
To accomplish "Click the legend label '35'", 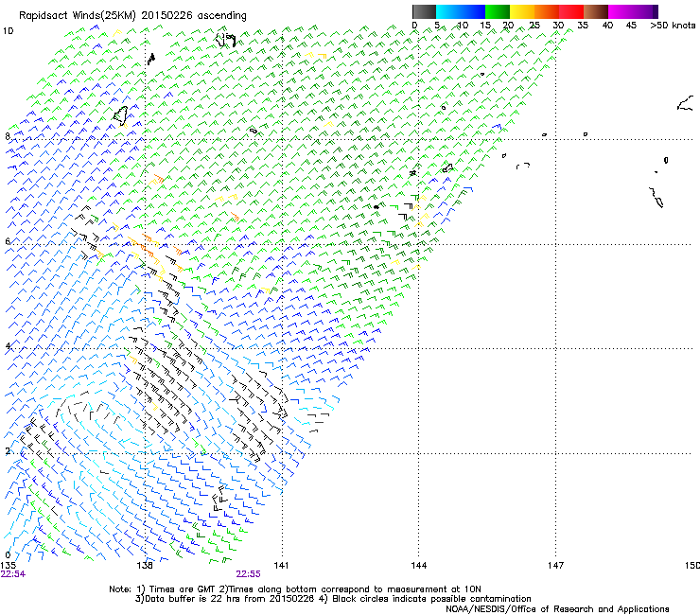I will coord(583,26).
